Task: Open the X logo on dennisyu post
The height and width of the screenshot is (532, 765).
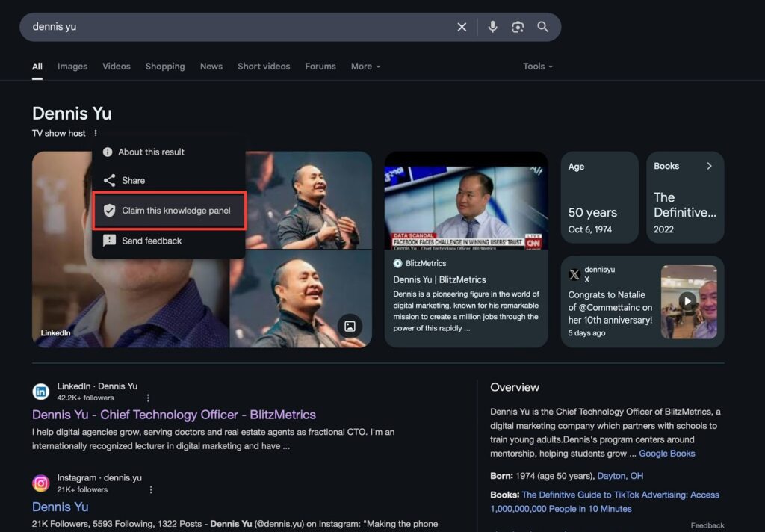Action: click(574, 274)
